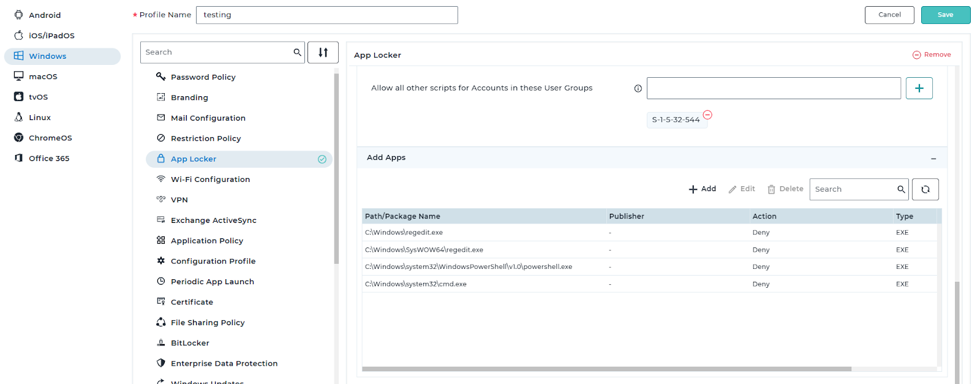Click the horizontal scrollbar under apps table
This screenshot has height=384, width=980.
coord(606,369)
